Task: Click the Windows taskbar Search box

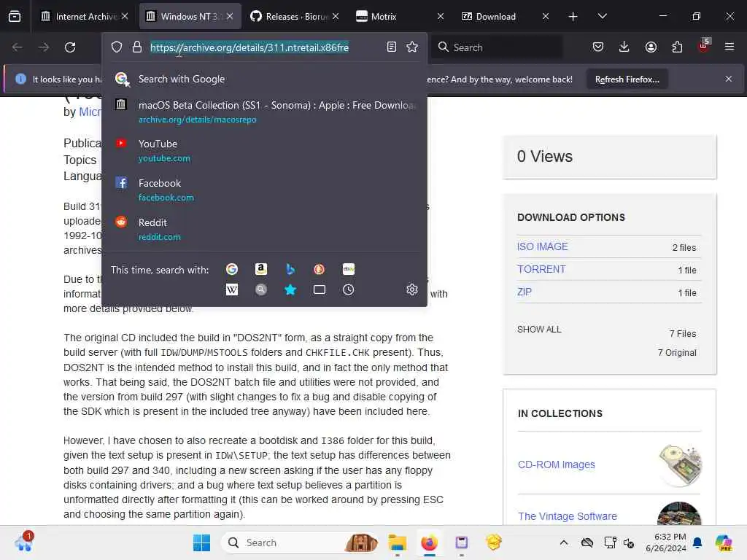Action: (x=300, y=542)
